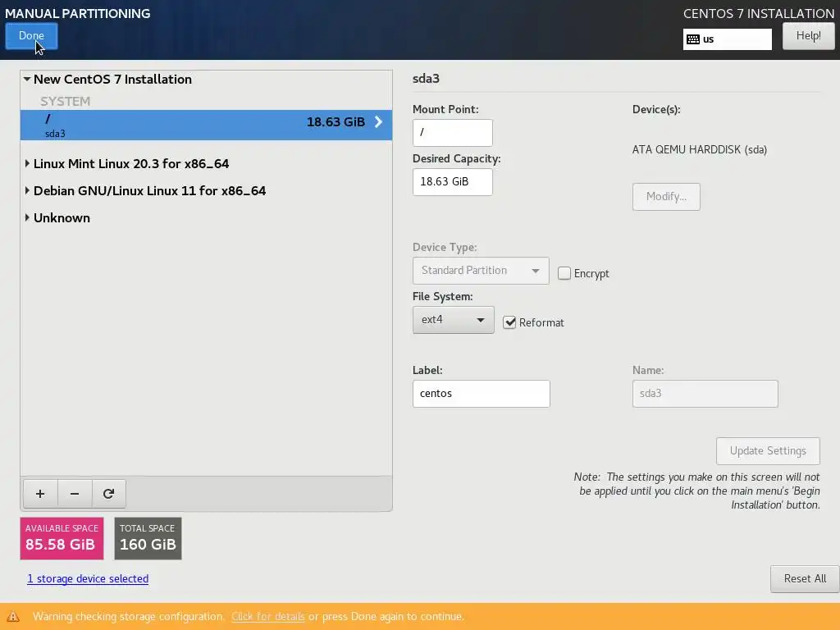The height and width of the screenshot is (630, 840).
Task: Click the reload storage configuration icon
Action: (109, 493)
